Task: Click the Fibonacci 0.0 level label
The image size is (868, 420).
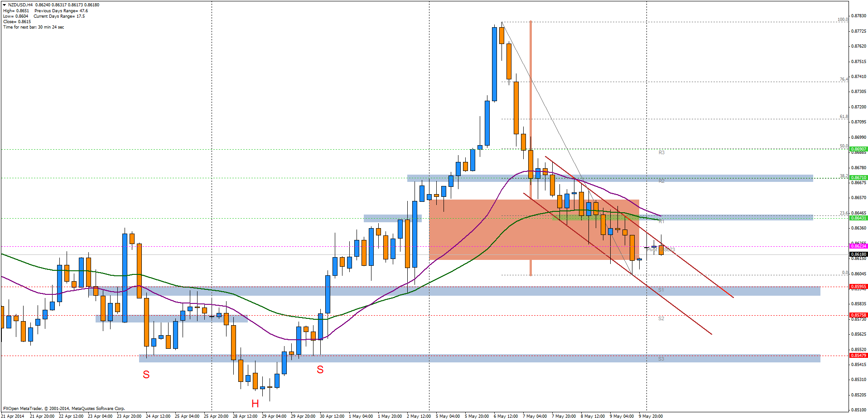Action: click(844, 273)
